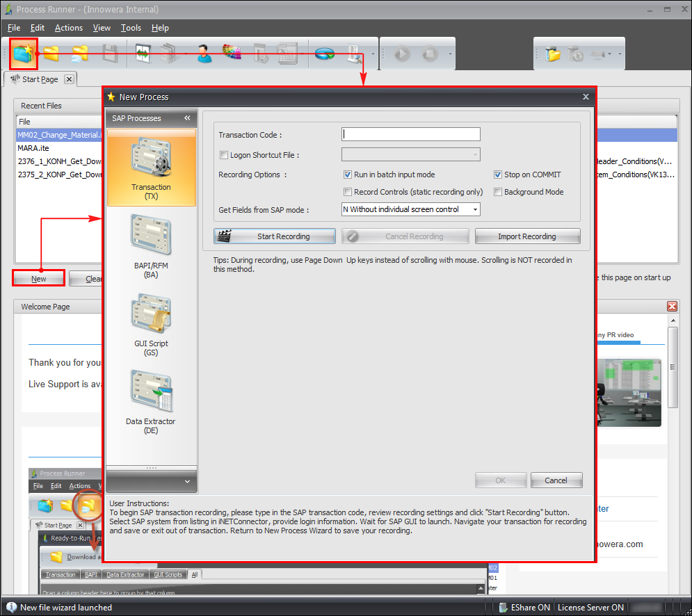692x616 pixels.
Task: Click the info icon in status bar
Action: [x=11, y=607]
